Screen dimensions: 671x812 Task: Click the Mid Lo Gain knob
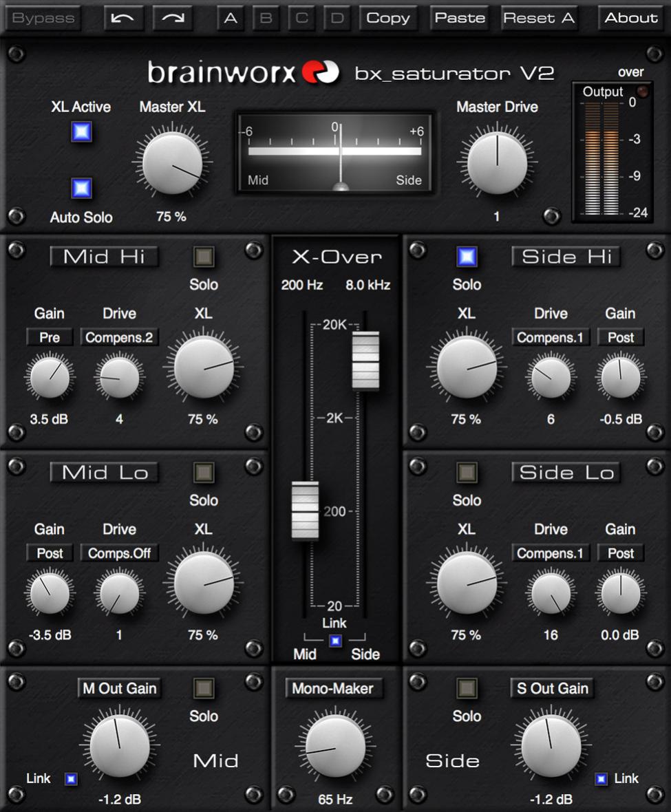[50, 593]
